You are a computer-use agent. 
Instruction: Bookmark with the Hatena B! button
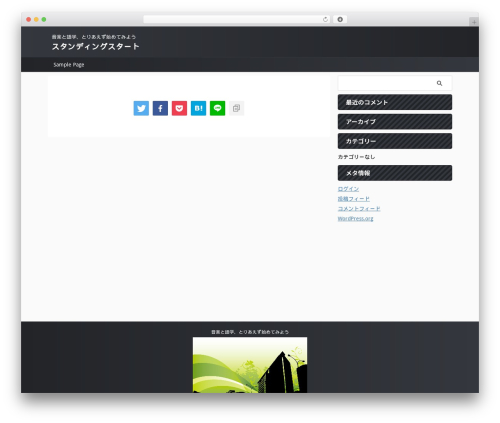[198, 108]
